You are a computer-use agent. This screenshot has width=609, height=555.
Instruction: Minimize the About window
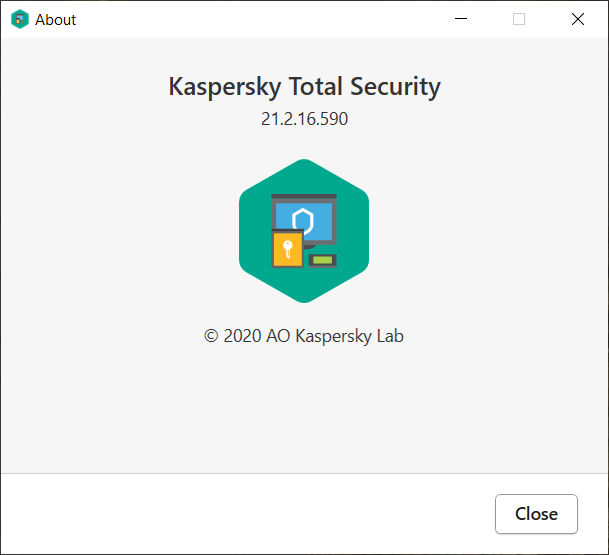461,19
